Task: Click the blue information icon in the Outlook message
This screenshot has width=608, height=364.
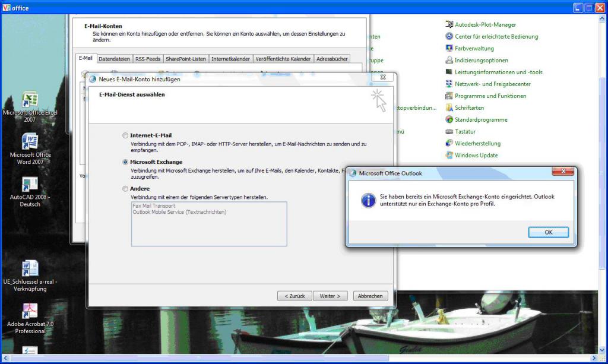Action: 368,201
